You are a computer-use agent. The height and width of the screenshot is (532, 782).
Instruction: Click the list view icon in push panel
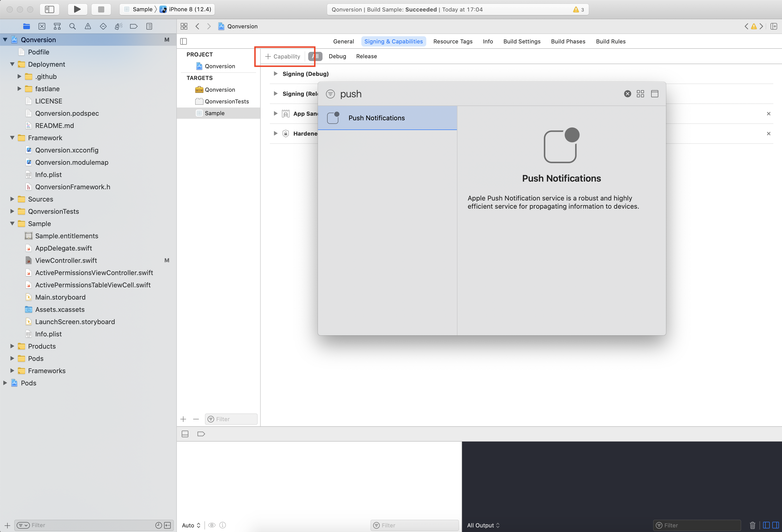(655, 93)
